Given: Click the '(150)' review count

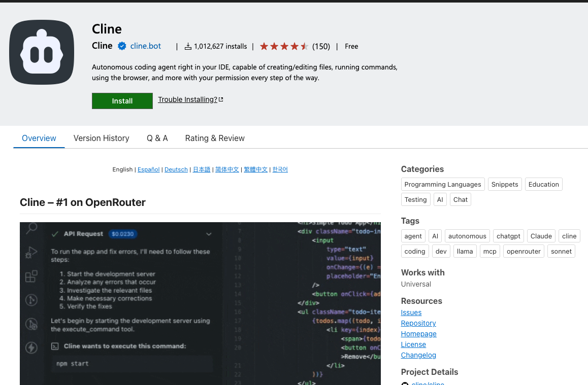Looking at the screenshot, I should [321, 47].
